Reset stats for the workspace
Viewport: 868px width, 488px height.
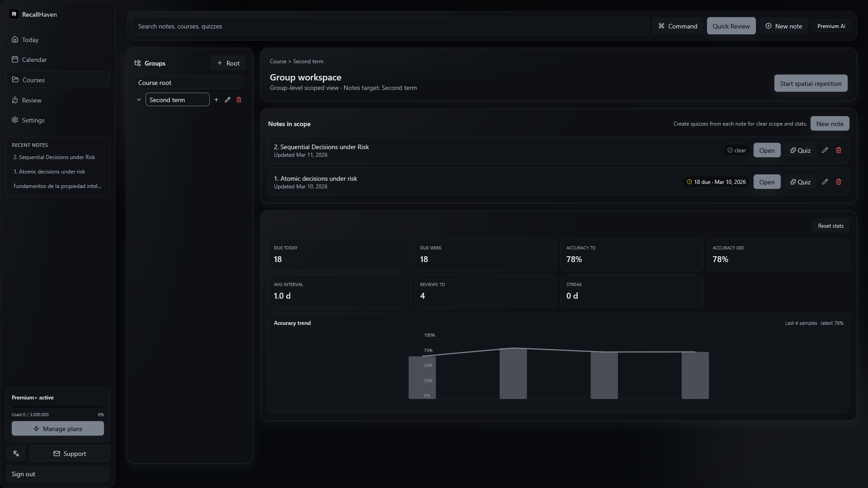click(830, 225)
